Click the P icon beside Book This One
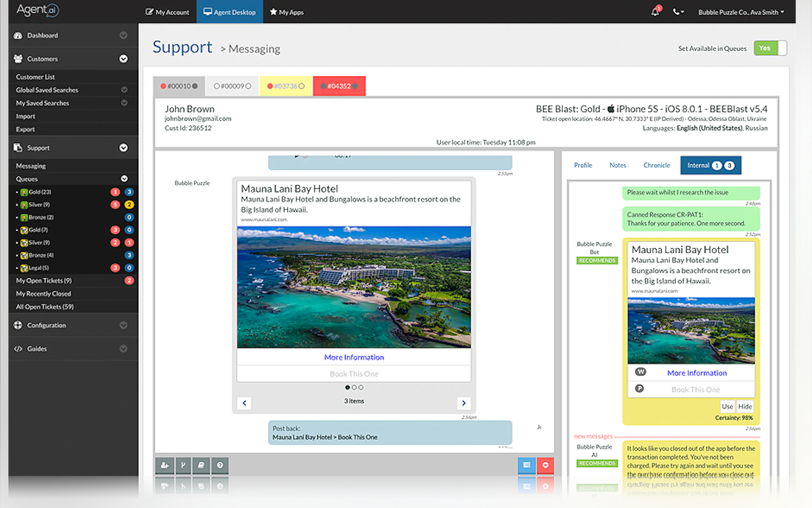 click(x=639, y=388)
